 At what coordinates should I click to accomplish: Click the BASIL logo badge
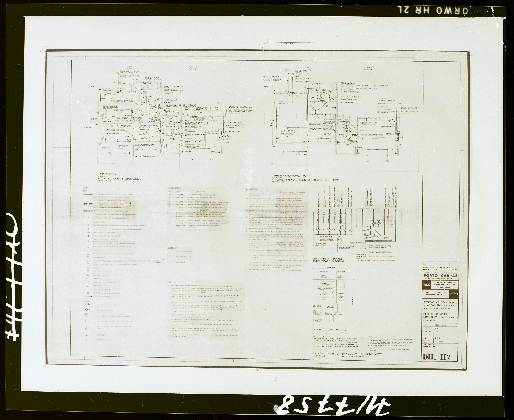[454, 294]
